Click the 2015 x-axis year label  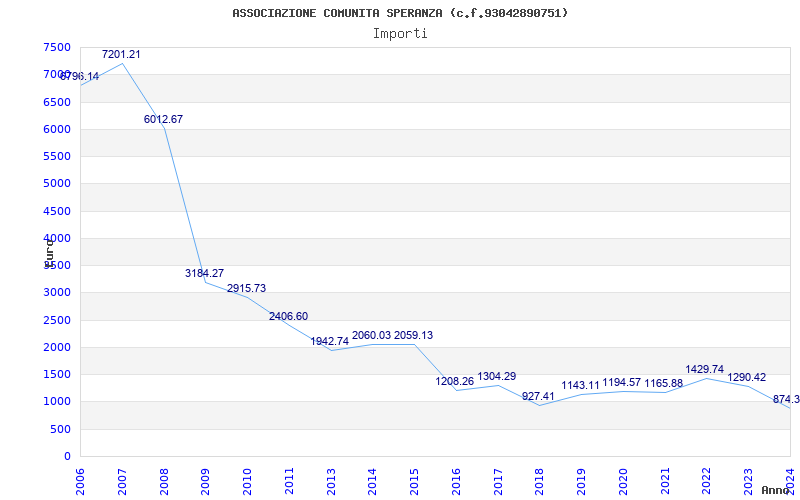(x=415, y=482)
